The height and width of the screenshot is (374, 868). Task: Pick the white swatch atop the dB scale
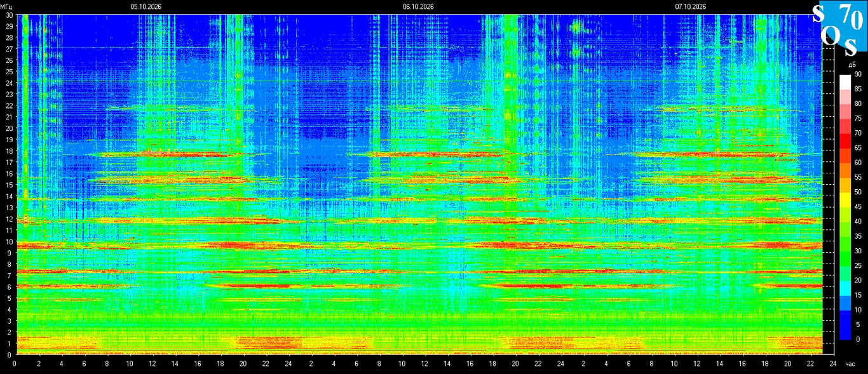[845, 82]
